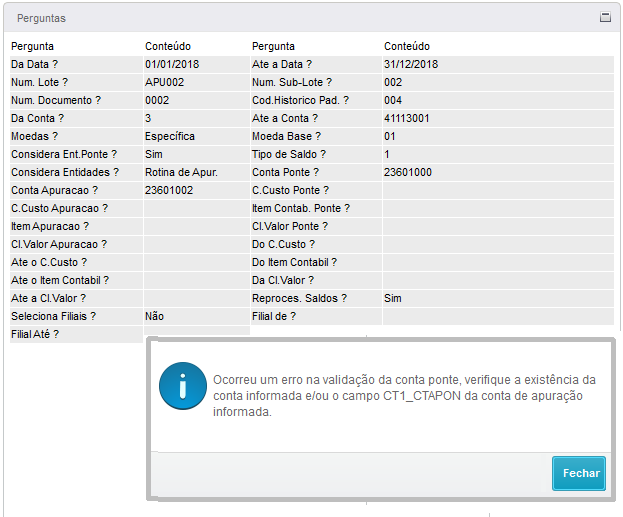Select Conta Apuracao value 23601002
Image resolution: width=623 pixels, height=517 pixels.
click(169, 190)
